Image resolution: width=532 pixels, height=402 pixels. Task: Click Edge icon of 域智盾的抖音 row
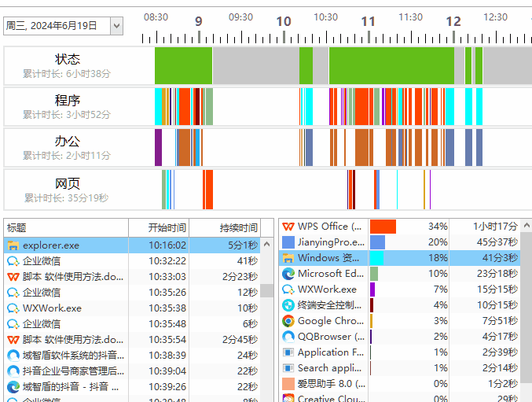click(13, 387)
